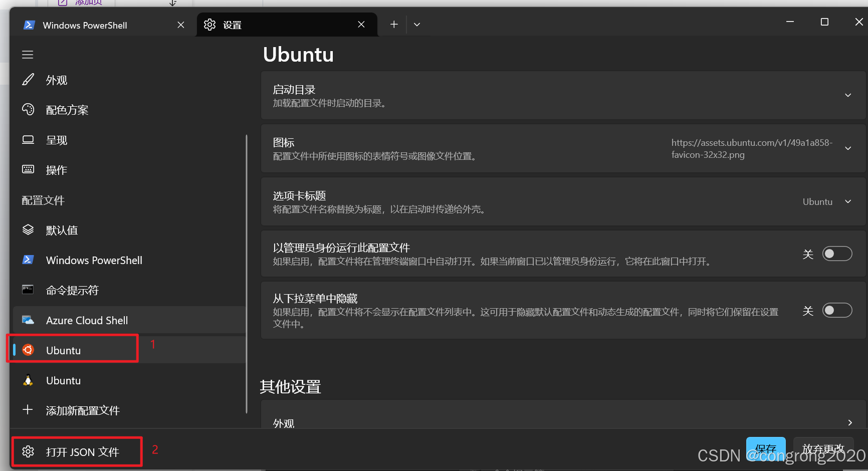Select 操作 in the sidebar

point(129,170)
